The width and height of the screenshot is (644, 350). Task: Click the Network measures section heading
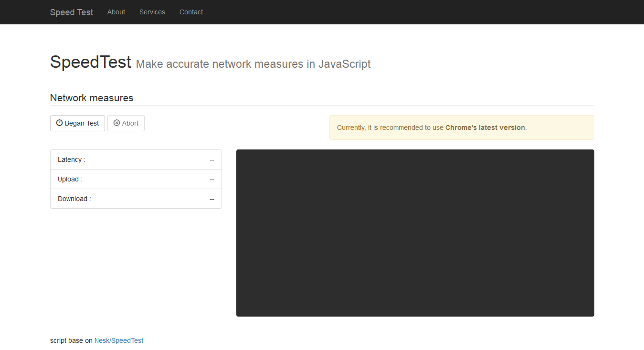tap(92, 98)
